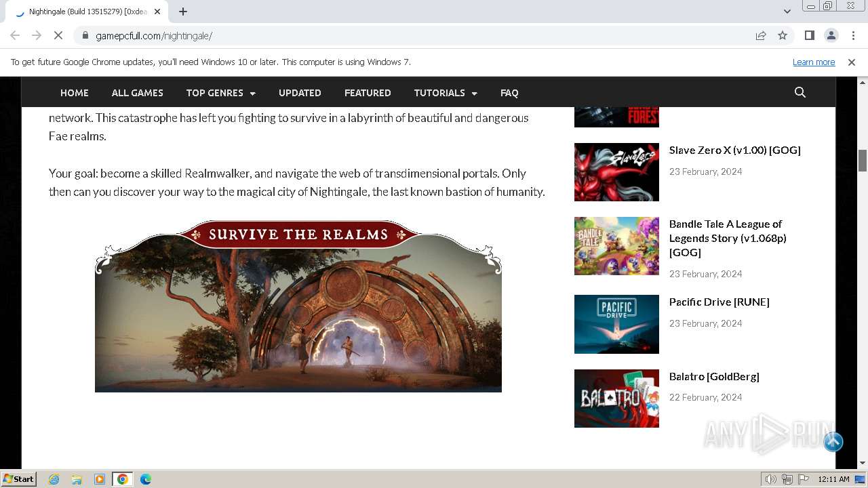The image size is (868, 488).
Task: Expand the TOP GENRES dropdown
Action: point(221,93)
